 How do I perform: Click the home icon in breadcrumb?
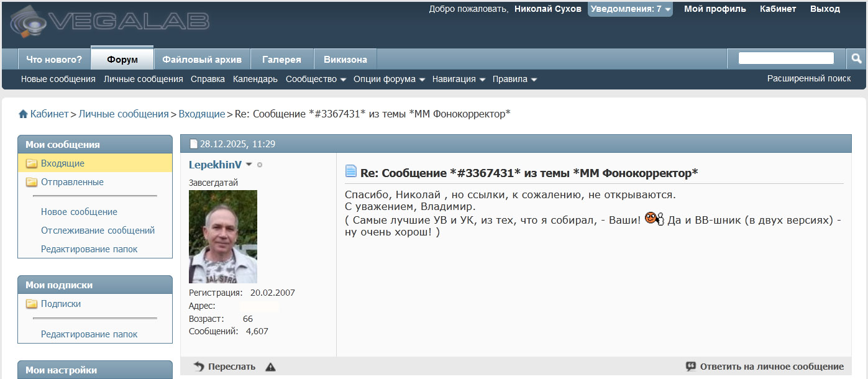coord(23,114)
